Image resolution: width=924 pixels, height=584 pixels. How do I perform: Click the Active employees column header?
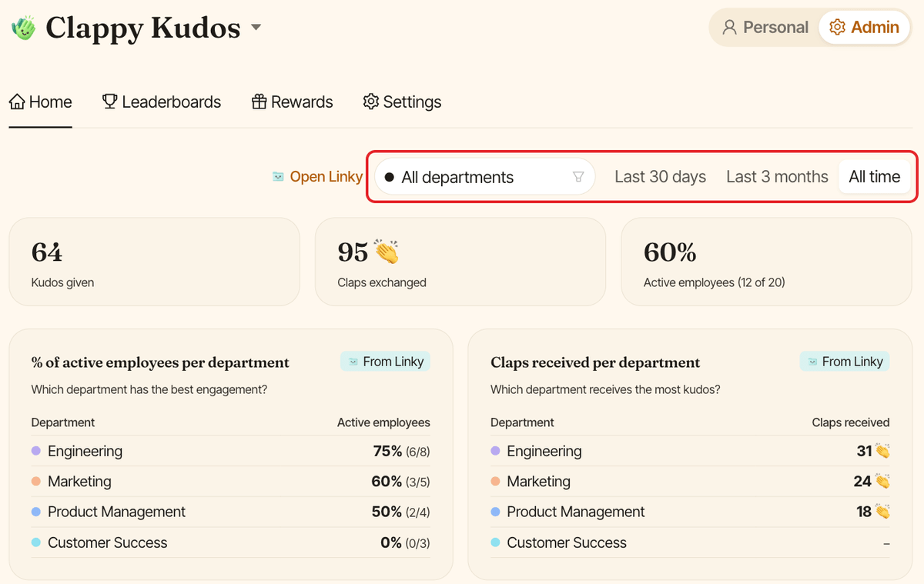383,422
